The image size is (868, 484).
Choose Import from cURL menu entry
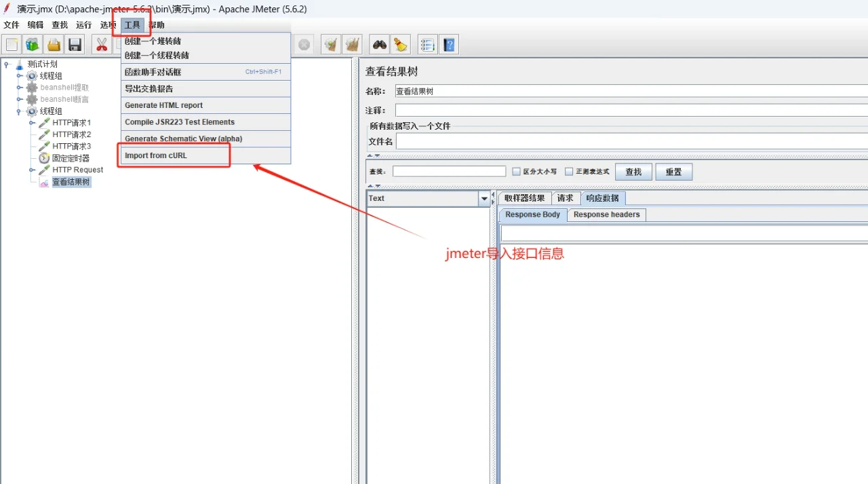[x=205, y=155]
